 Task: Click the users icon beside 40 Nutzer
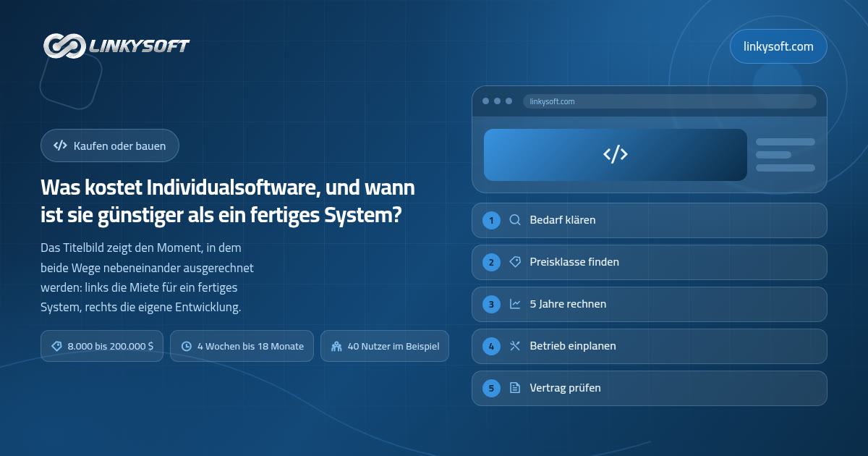[336, 346]
